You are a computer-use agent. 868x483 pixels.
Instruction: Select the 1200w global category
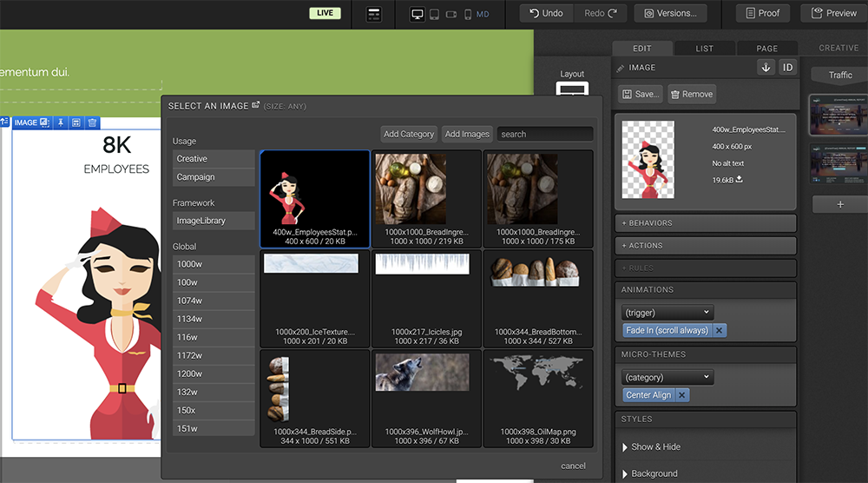pyautogui.click(x=214, y=374)
